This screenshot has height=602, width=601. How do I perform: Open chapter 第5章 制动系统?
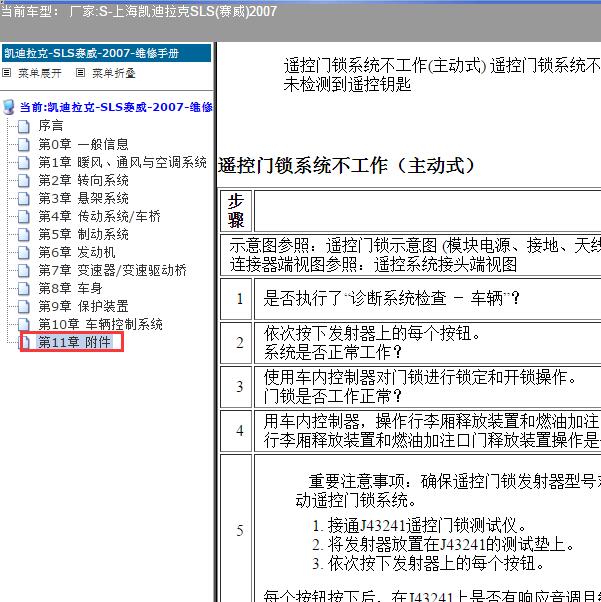coord(83,234)
